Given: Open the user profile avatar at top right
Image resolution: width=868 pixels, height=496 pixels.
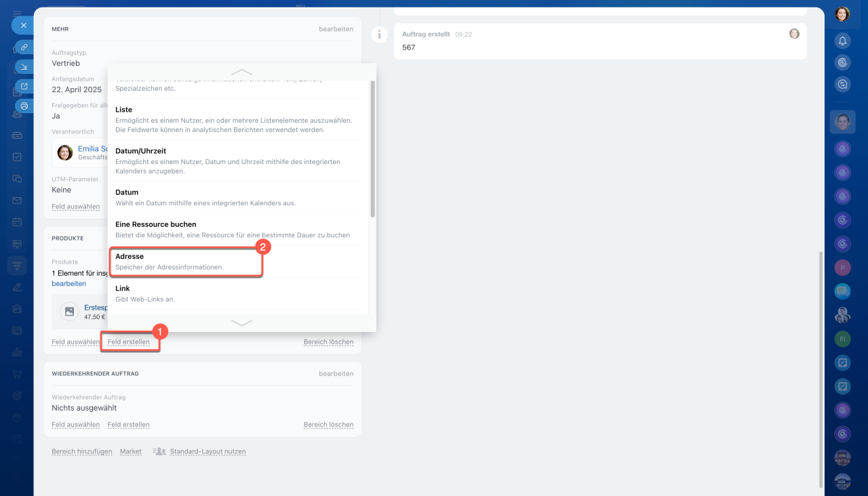Looking at the screenshot, I should tap(842, 14).
